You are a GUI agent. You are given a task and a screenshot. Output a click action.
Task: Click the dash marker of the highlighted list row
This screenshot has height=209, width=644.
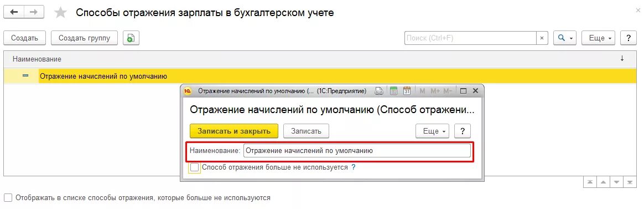coord(25,76)
